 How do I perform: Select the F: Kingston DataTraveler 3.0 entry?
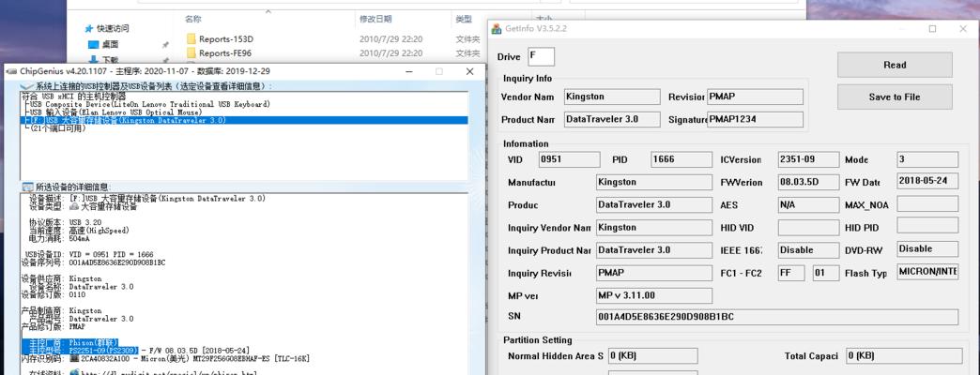[x=244, y=120]
